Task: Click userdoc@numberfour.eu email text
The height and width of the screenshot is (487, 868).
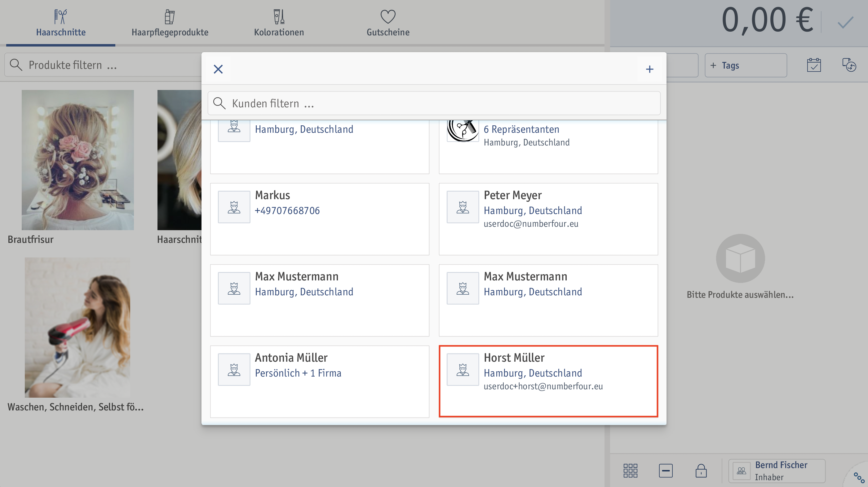Action: (531, 224)
